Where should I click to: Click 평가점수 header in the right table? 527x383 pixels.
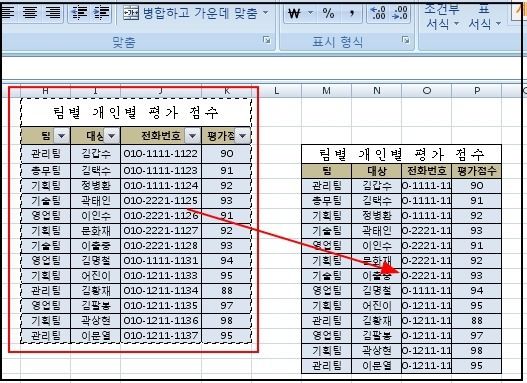tap(476, 171)
